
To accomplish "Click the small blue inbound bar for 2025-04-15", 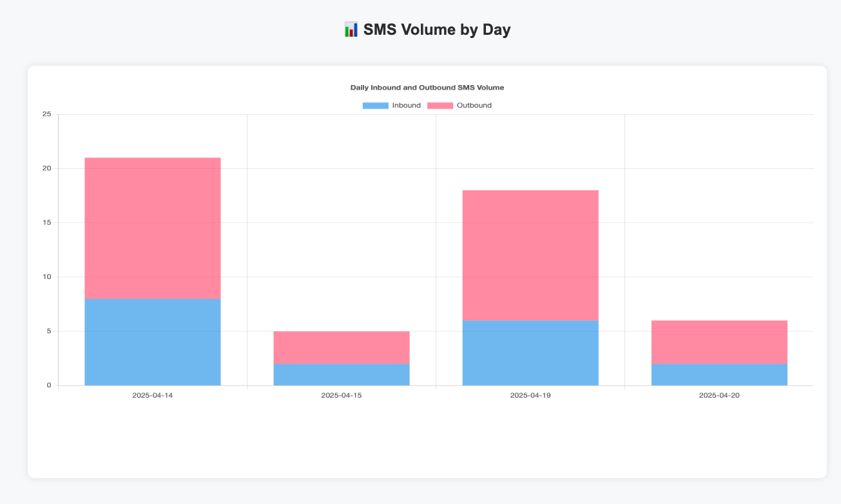I will click(342, 376).
